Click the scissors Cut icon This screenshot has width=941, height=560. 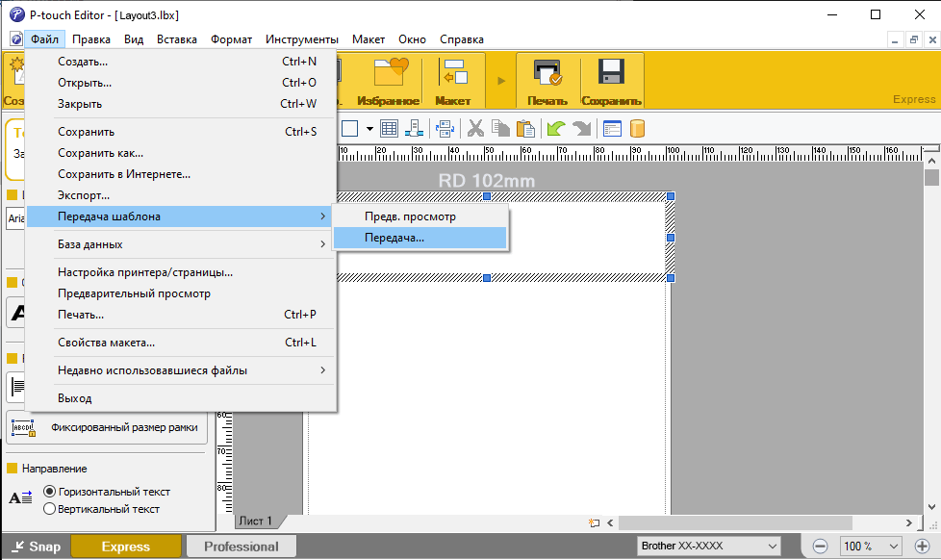(x=475, y=128)
